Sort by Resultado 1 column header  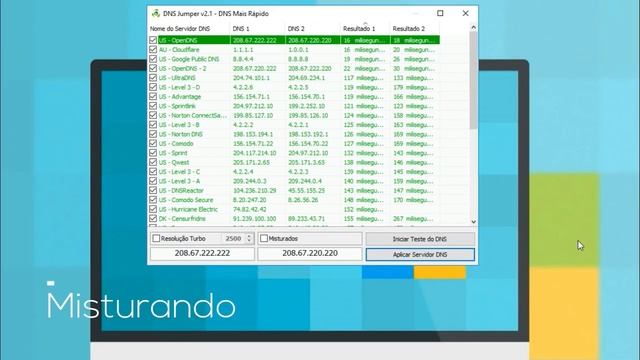[365, 29]
